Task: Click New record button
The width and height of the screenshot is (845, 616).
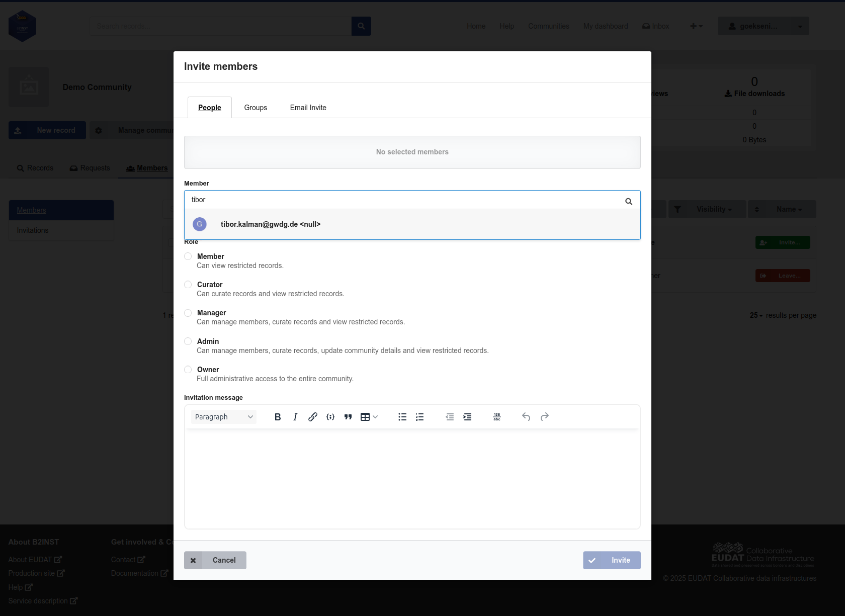Action: point(47,130)
